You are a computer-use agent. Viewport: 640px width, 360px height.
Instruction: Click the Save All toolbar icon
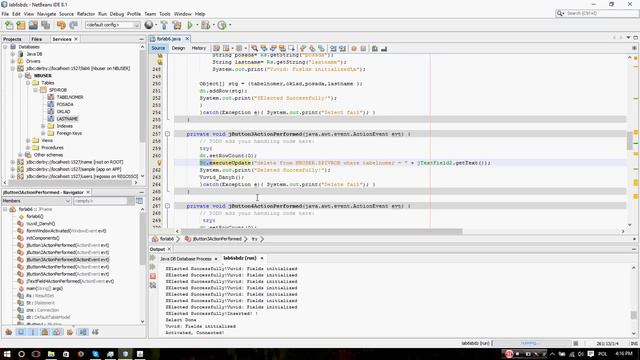click(46, 25)
